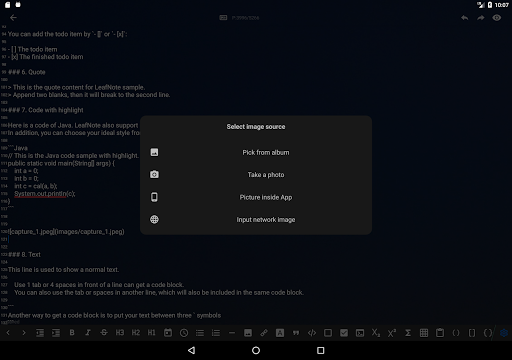Click 'public static void main' code line

(x=61, y=163)
